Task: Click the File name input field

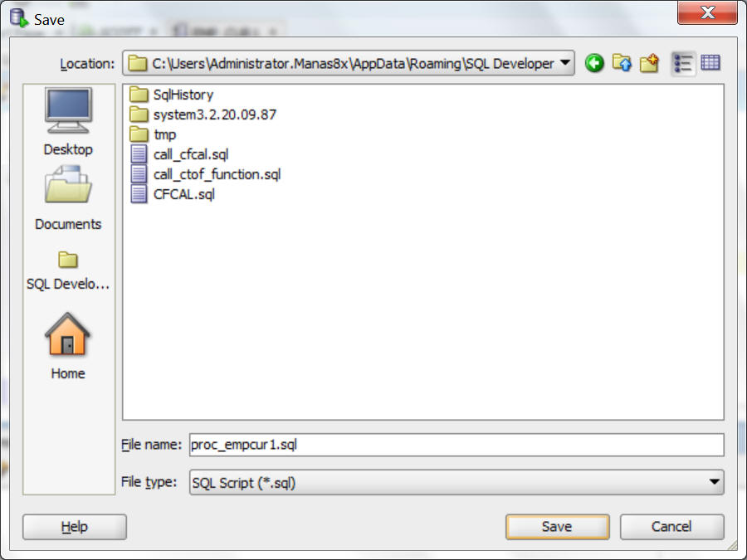Action: pyautogui.click(x=456, y=445)
